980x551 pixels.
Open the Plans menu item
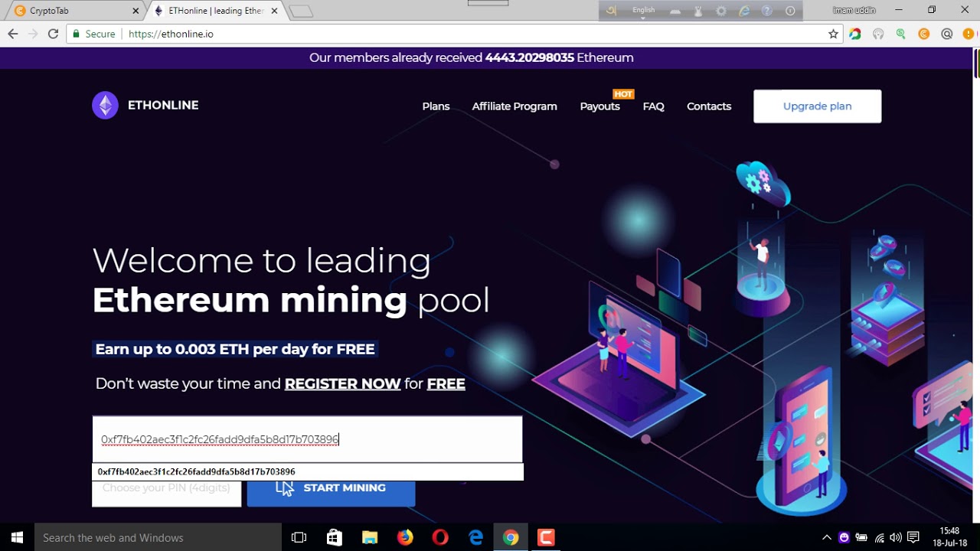pos(436,106)
